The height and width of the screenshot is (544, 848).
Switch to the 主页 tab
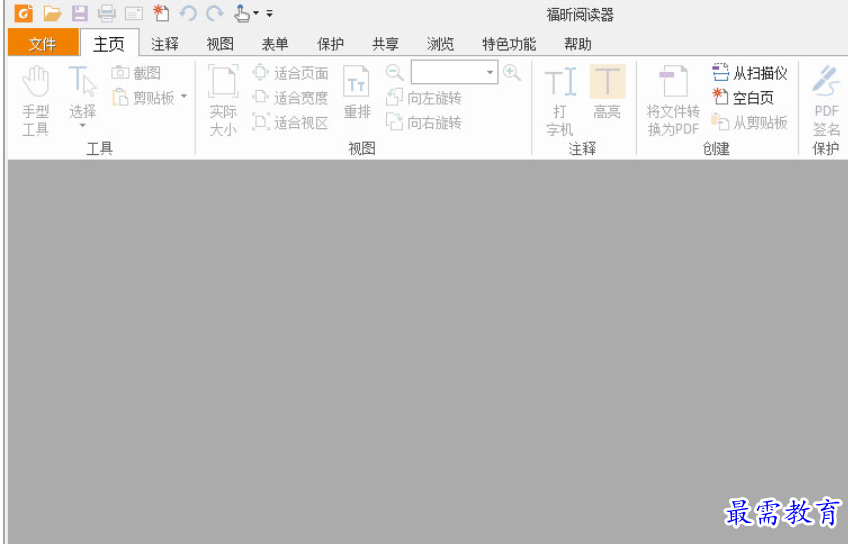pos(109,43)
